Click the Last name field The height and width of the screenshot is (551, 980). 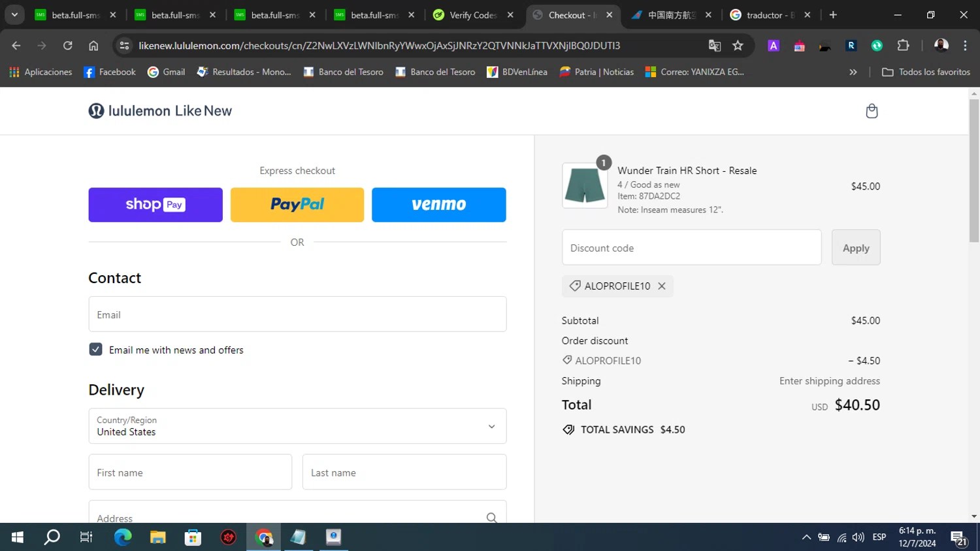coord(404,472)
